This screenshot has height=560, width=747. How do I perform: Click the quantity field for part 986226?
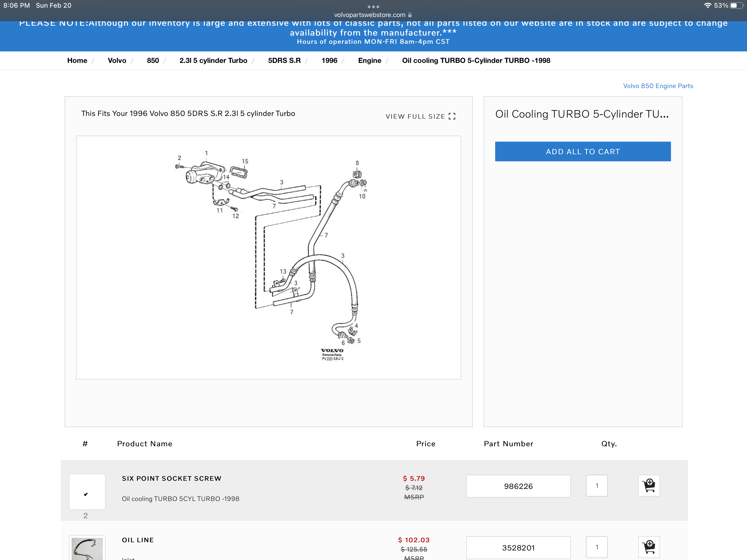596,486
